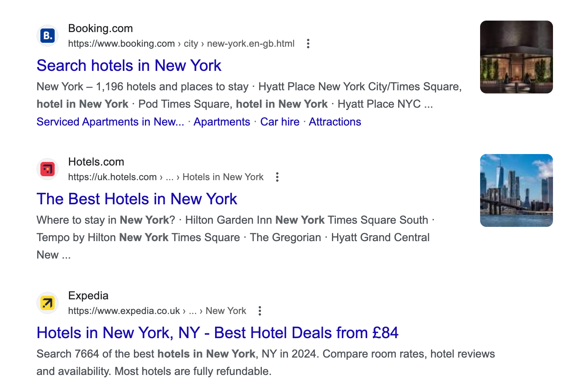Open the three-dot menu for Expedia result
572x392 pixels.
tap(260, 311)
